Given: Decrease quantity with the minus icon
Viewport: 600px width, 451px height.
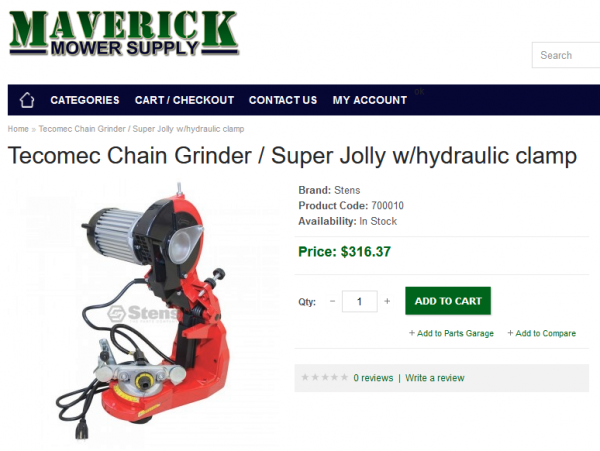Looking at the screenshot, I should pos(332,301).
